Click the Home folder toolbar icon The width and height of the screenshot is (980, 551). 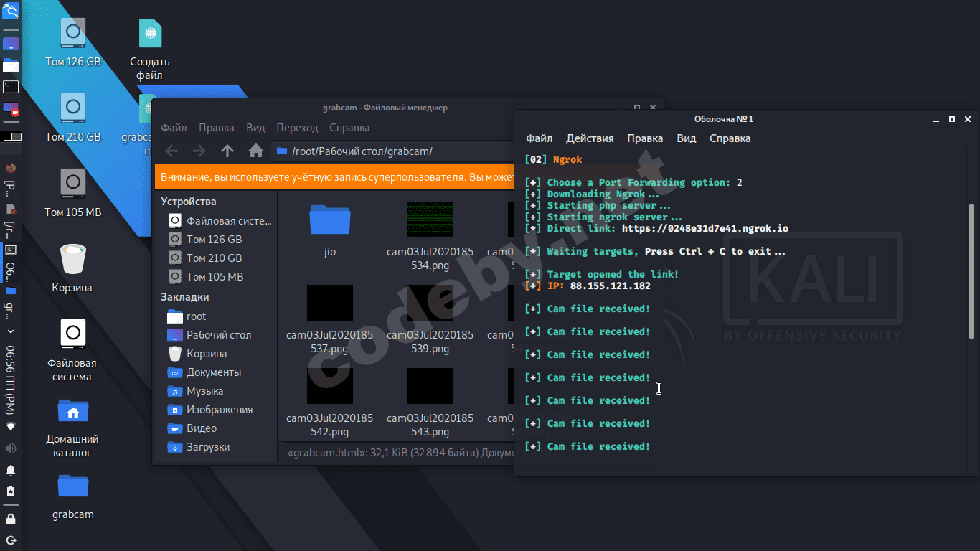255,151
